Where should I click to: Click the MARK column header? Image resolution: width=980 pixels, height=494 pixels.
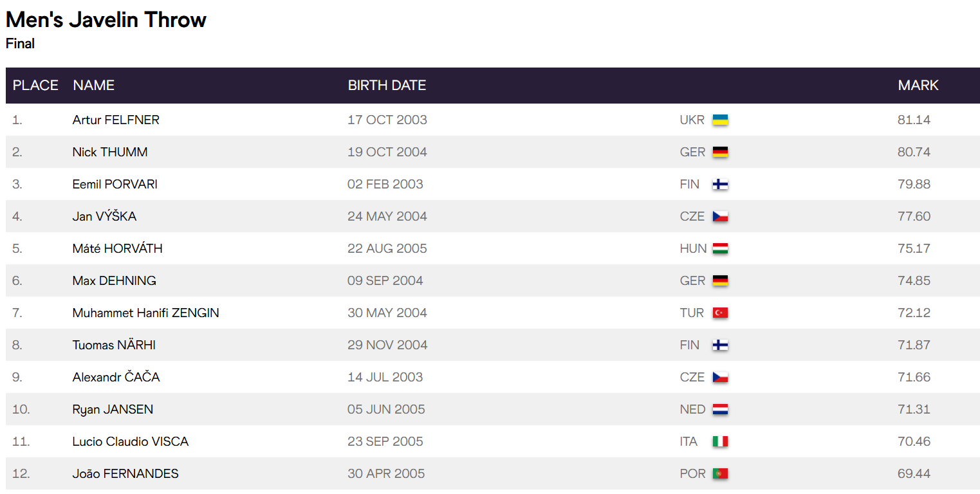(x=918, y=85)
